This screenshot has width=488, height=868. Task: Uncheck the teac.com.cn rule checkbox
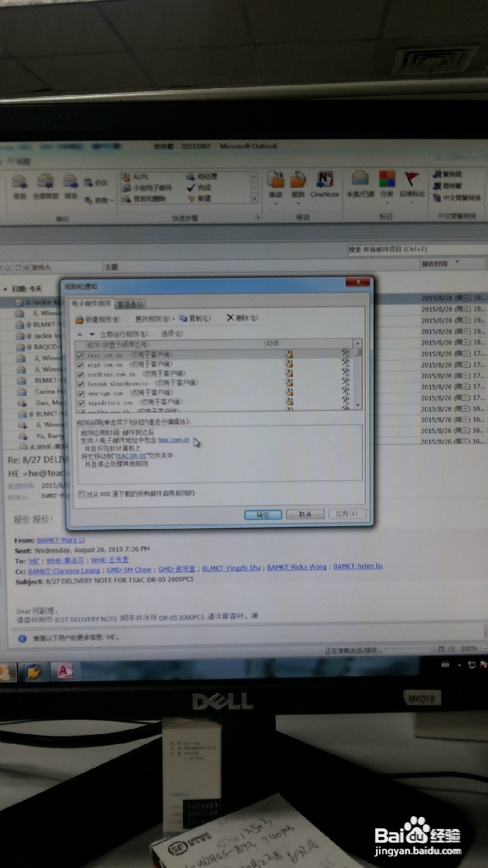(80, 355)
